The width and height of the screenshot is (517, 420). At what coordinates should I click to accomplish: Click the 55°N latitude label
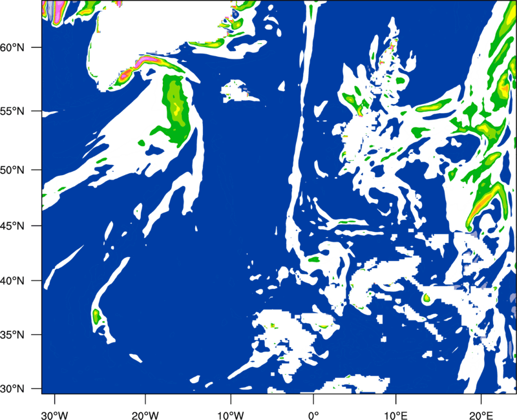point(12,111)
